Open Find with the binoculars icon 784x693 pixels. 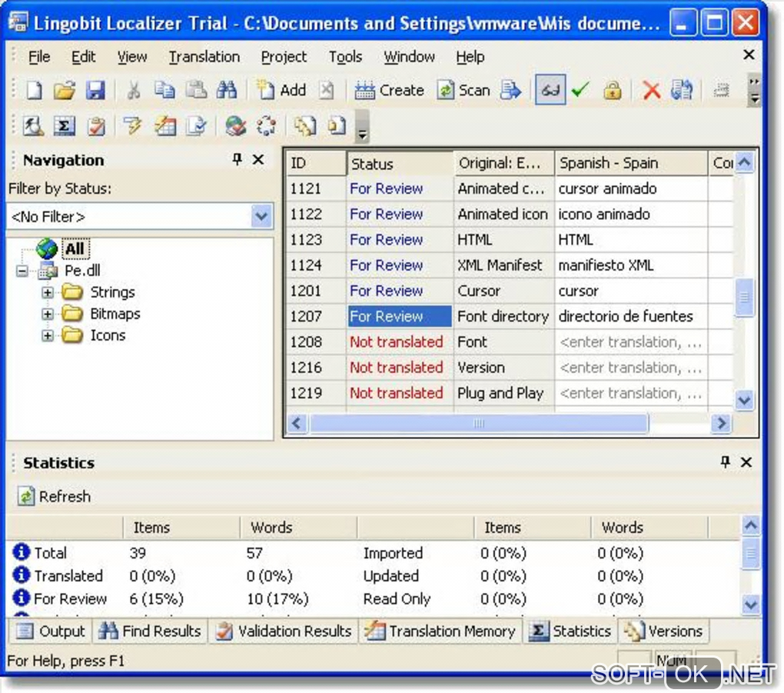pos(227,91)
